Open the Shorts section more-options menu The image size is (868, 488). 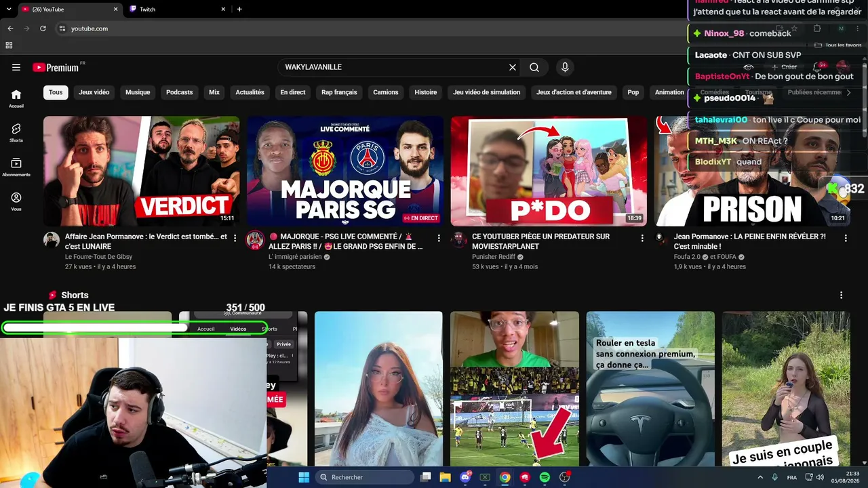pyautogui.click(x=841, y=295)
